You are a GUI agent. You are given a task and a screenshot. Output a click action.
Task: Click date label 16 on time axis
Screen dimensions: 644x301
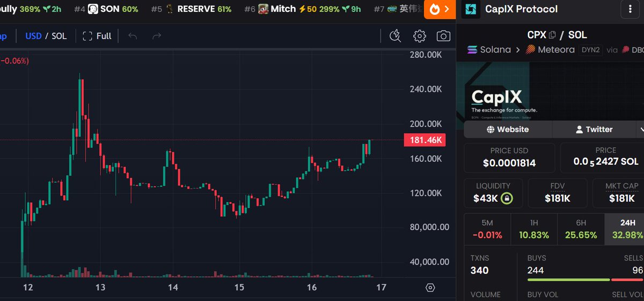312,288
